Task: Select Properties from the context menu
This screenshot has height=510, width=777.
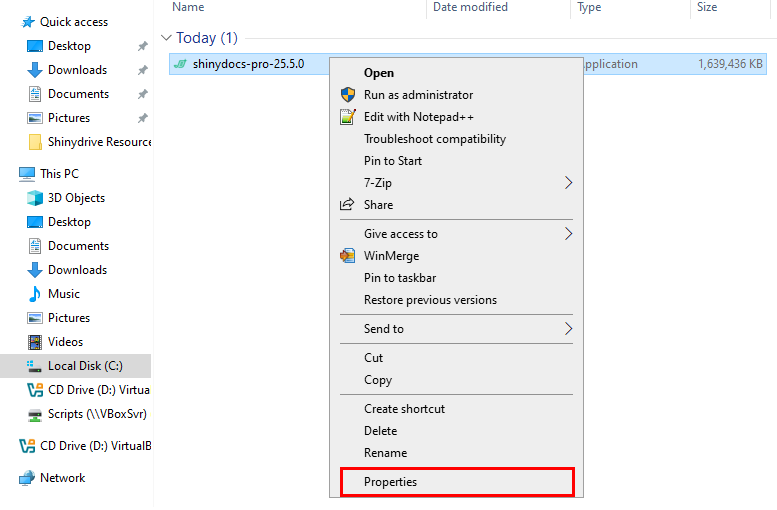Action: [391, 482]
